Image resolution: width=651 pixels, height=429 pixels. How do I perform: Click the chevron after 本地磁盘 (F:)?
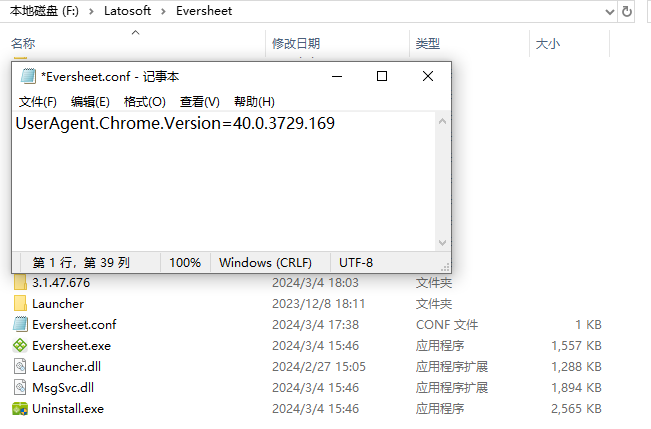coord(91,11)
